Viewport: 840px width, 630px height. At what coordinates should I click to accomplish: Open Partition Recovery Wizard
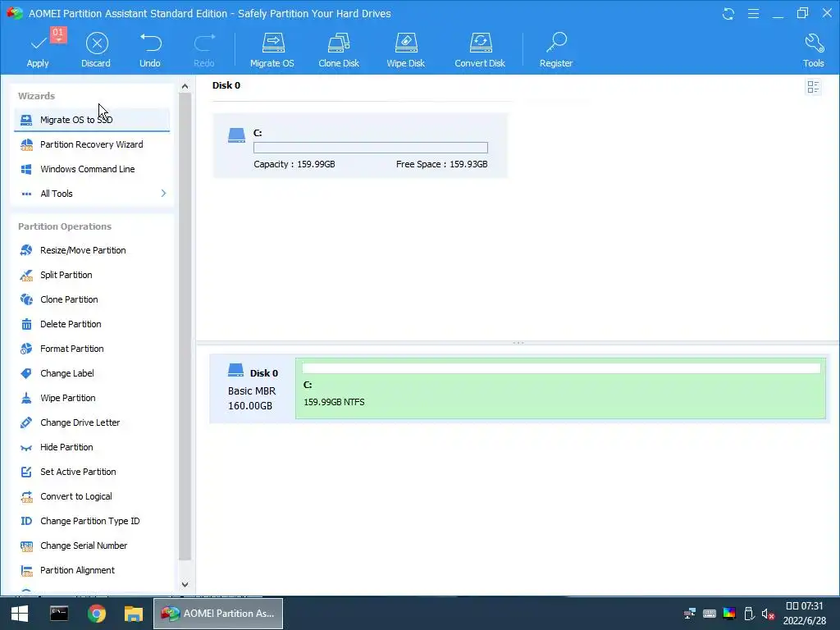(92, 144)
